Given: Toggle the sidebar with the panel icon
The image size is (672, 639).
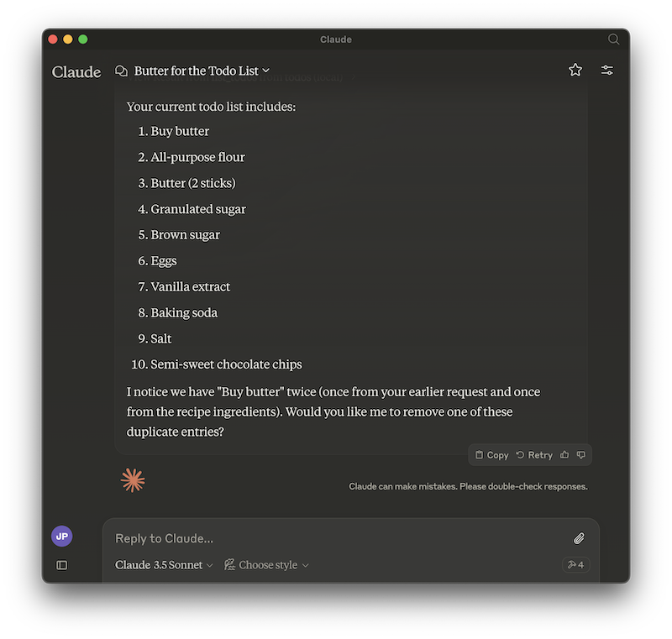Looking at the screenshot, I should coord(61,565).
